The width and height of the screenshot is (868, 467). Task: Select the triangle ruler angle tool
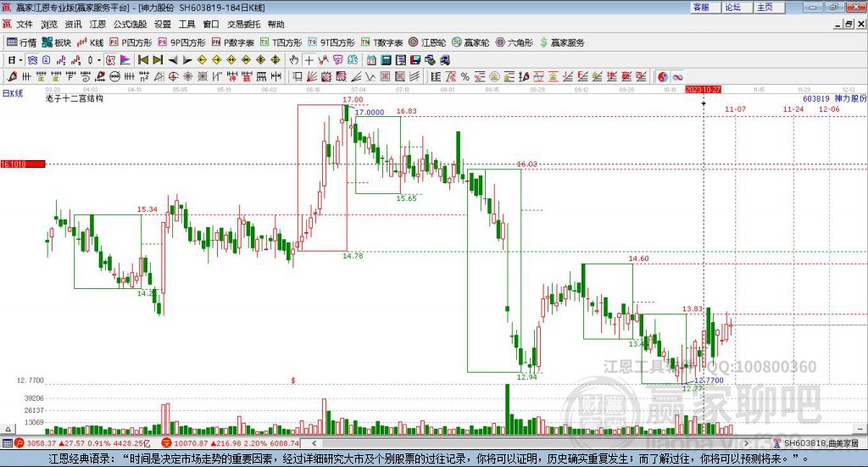coord(159,77)
